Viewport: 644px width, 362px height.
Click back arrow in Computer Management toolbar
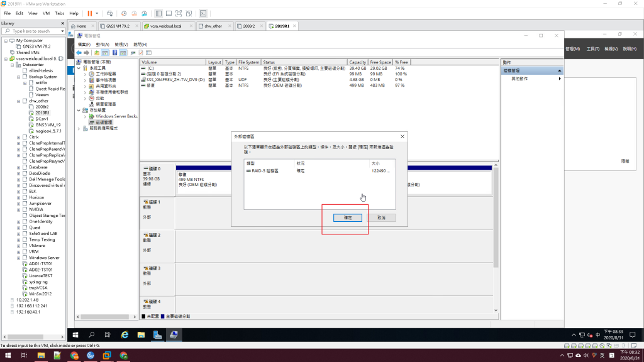click(79, 53)
